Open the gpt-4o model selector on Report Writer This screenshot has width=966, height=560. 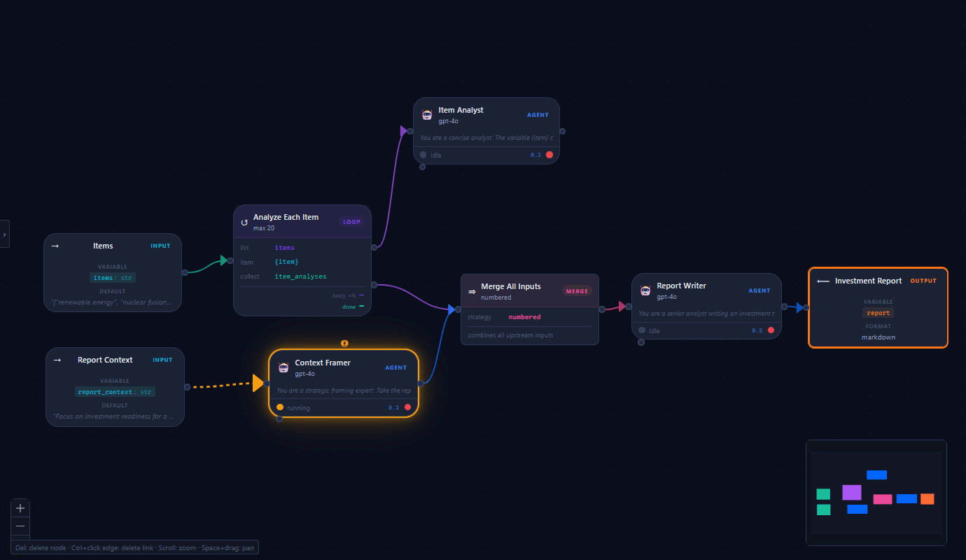click(x=665, y=296)
